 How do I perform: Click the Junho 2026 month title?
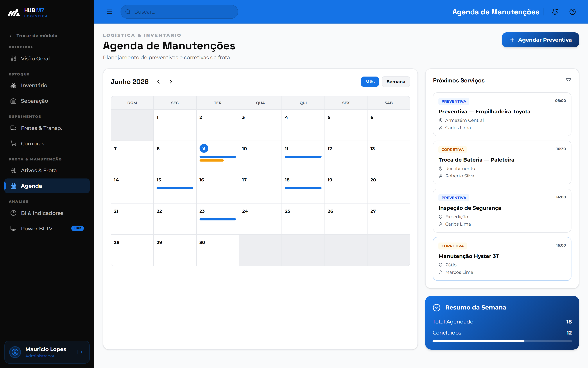coord(130,82)
